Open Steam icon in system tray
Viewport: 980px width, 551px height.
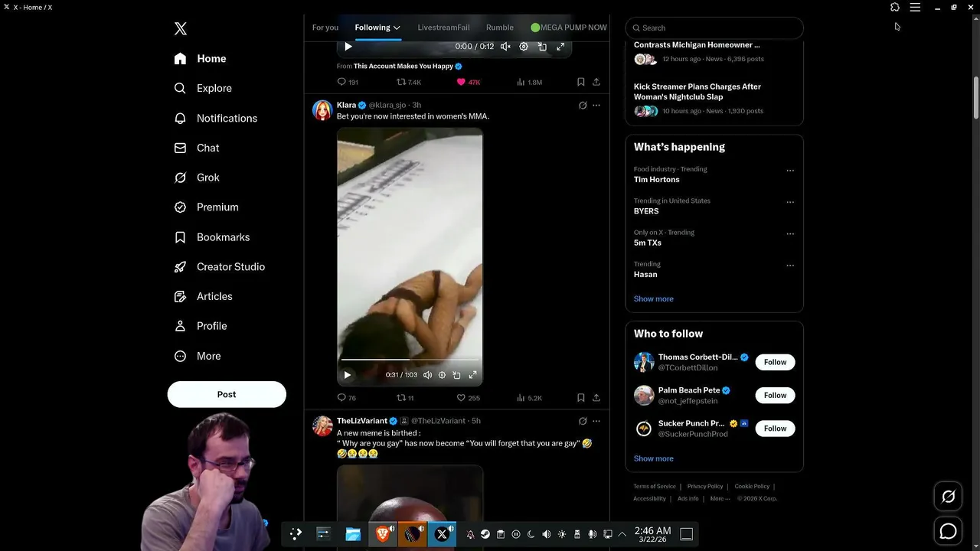click(485, 534)
